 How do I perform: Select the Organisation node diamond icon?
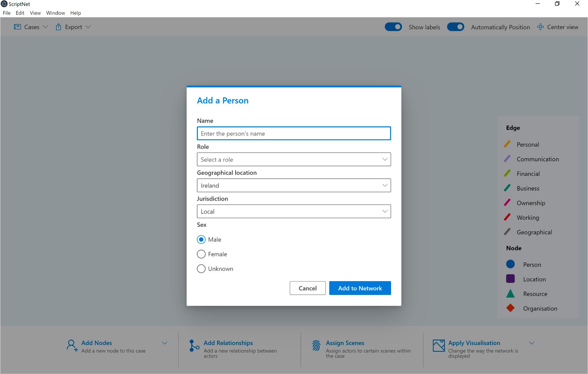(x=510, y=308)
